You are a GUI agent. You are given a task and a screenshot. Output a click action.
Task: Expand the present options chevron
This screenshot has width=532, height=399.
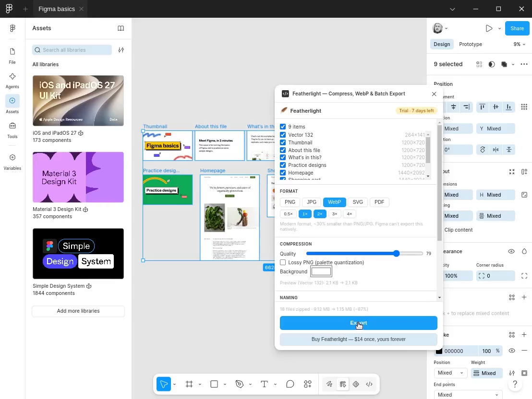pyautogui.click(x=499, y=28)
